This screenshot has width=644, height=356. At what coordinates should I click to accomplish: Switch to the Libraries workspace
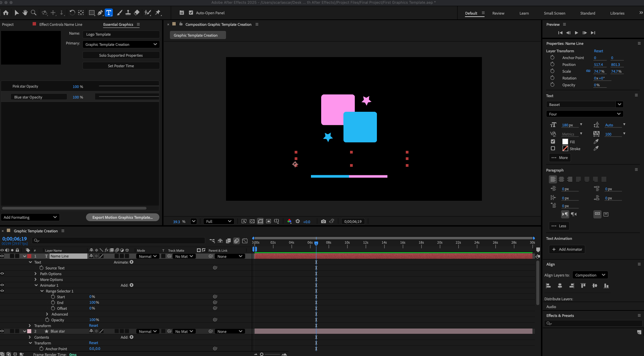click(617, 13)
